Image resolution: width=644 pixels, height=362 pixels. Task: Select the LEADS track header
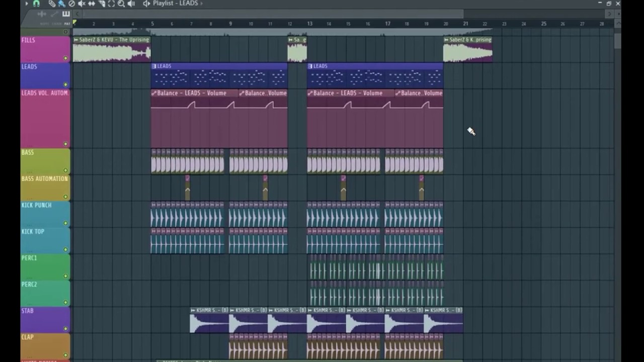[x=45, y=75]
